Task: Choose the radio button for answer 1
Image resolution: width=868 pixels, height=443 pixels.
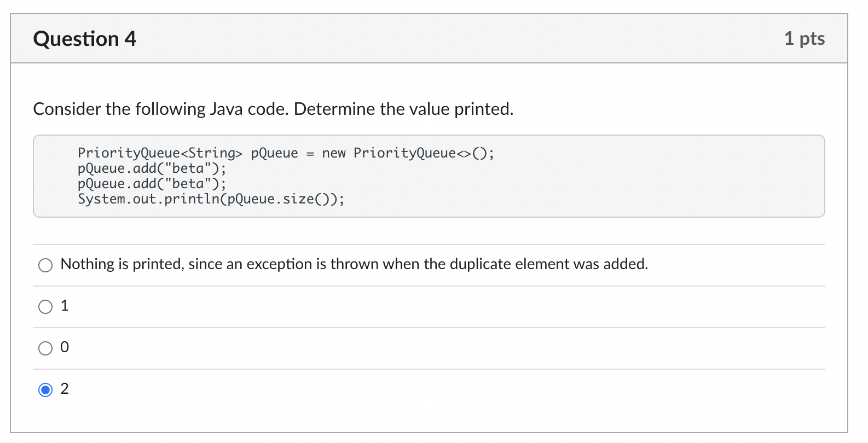Action: (x=45, y=307)
